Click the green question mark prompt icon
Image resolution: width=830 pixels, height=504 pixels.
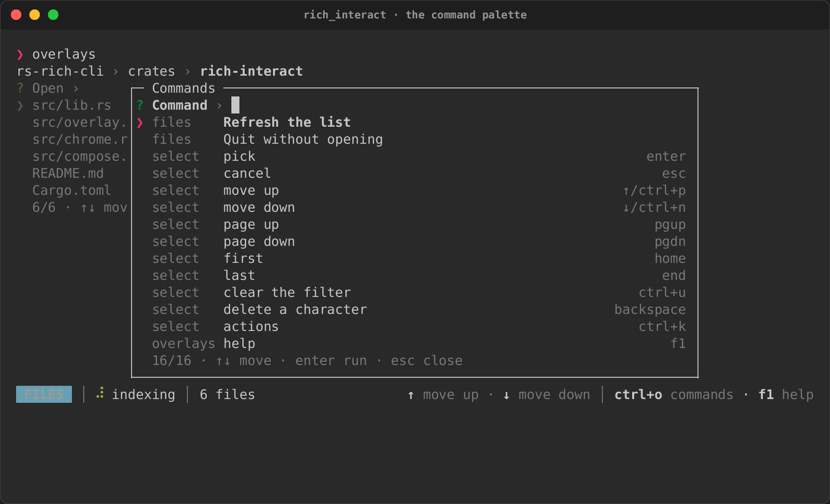[x=140, y=105]
